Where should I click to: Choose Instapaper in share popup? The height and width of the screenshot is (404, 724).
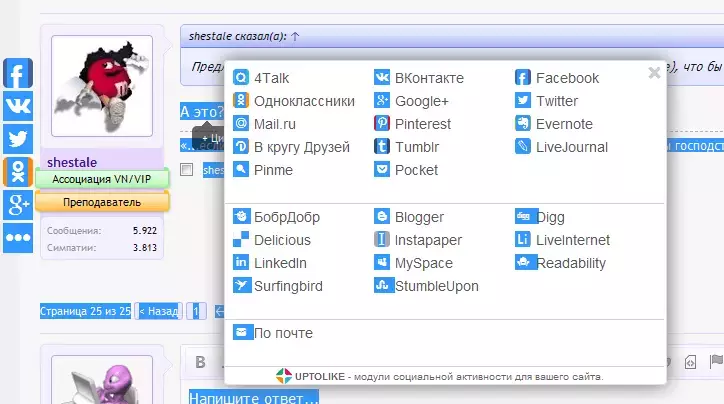[418, 240]
